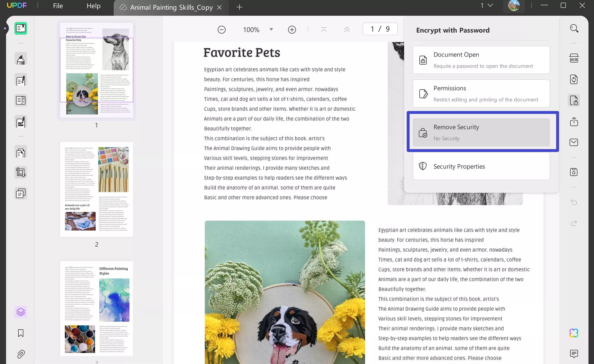Switch to Reader mode icon

tap(21, 28)
